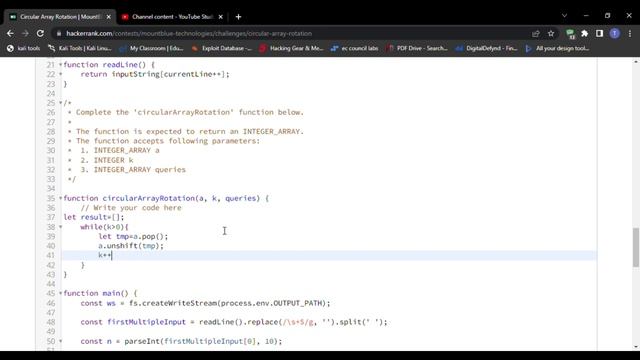Click the page vertical scrollbar thumb
The height and width of the screenshot is (360, 640).
coord(636,248)
